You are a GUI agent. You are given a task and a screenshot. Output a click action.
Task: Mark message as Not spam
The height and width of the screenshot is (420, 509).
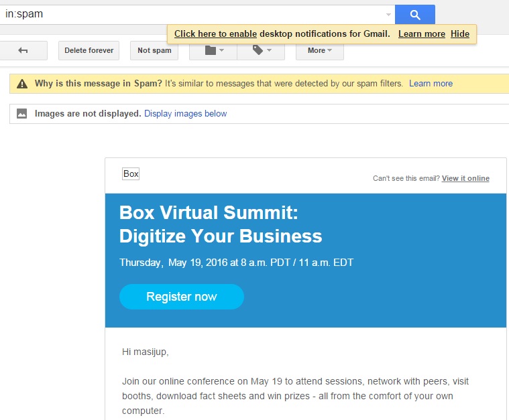(154, 50)
